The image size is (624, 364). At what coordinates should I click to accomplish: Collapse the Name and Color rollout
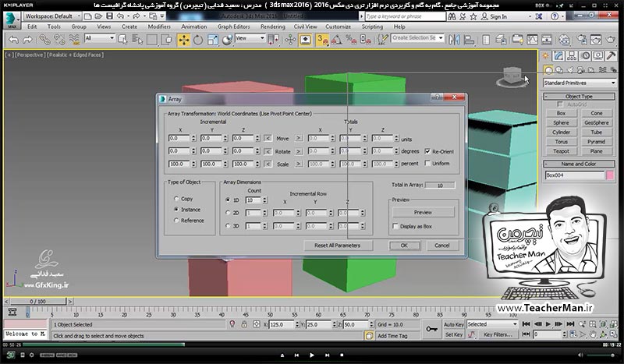coord(579,164)
